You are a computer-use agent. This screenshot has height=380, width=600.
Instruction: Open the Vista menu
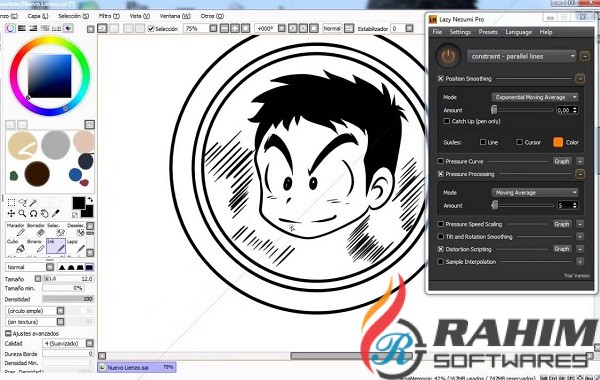140,16
